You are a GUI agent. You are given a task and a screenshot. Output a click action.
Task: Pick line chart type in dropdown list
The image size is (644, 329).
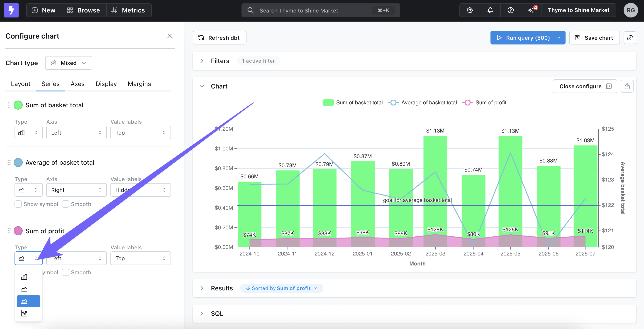24,289
